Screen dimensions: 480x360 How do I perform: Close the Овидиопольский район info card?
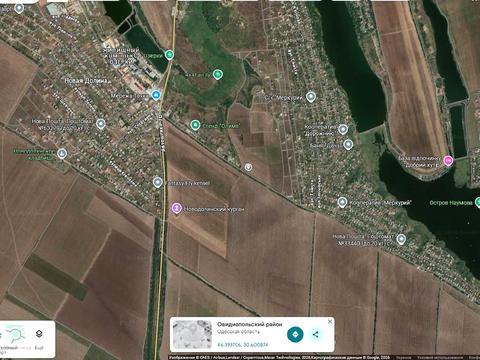click(x=330, y=321)
